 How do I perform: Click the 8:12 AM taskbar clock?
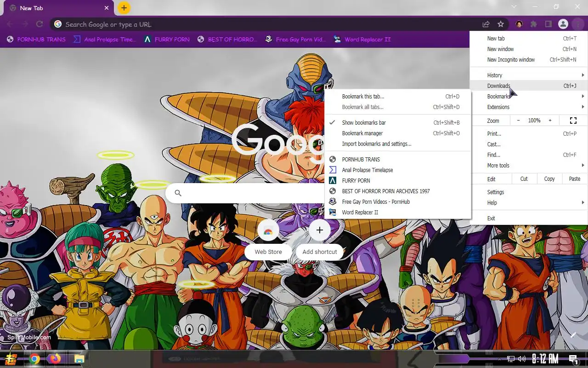click(545, 359)
